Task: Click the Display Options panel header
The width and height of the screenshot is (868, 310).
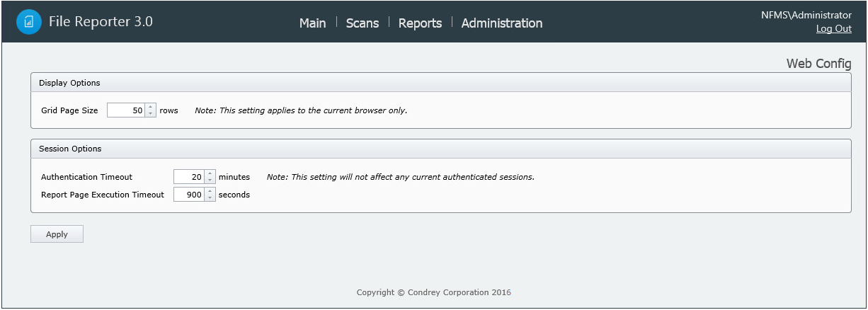Action: (69, 83)
